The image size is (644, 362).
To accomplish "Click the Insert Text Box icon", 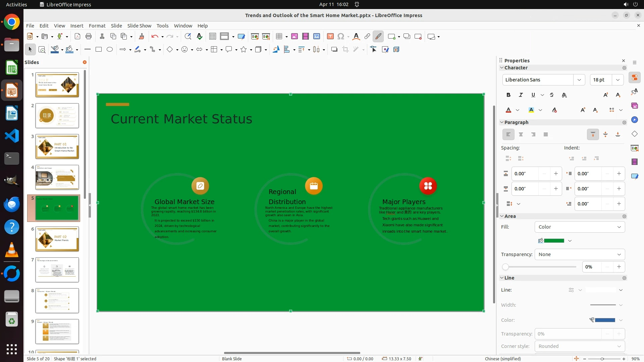I will [330, 37].
